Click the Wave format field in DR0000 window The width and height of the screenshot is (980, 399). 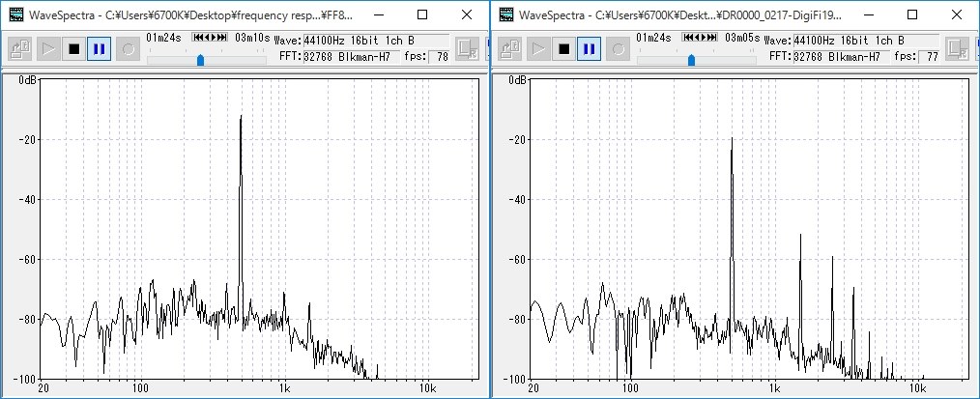pyautogui.click(x=866, y=41)
